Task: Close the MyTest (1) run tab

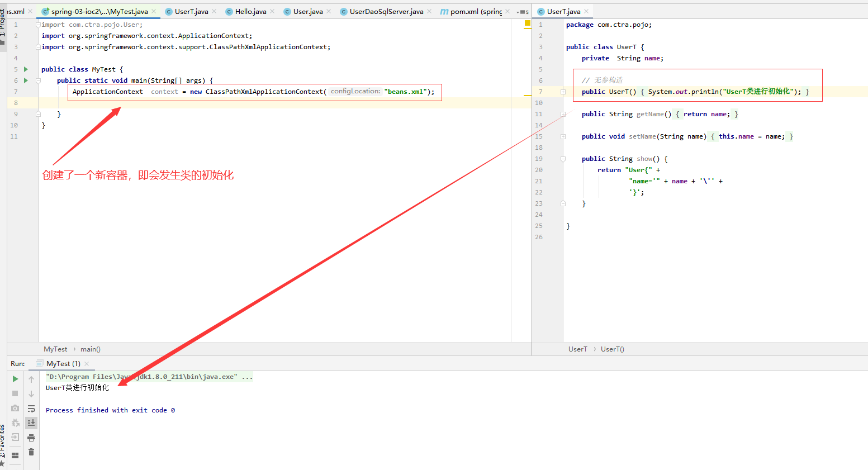Action: coord(87,364)
